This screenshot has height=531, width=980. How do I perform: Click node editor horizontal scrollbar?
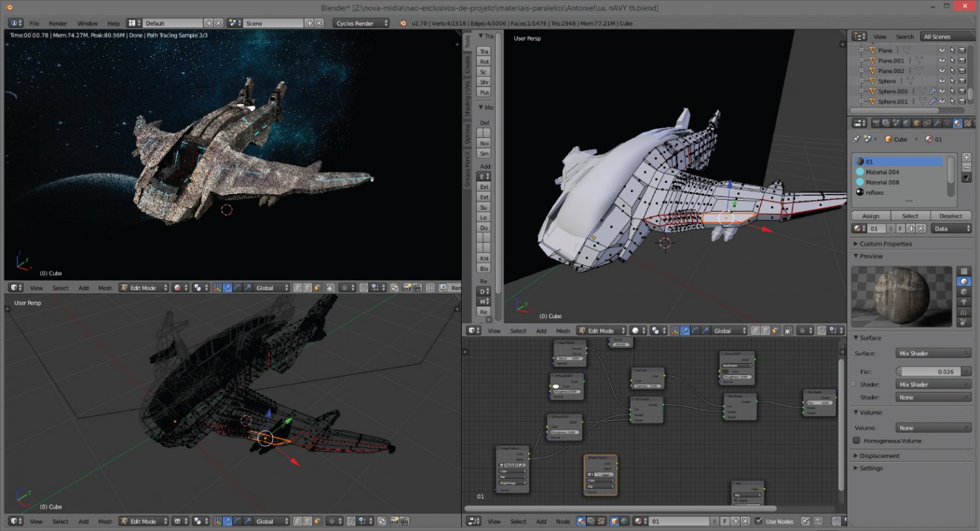pyautogui.click(x=621, y=508)
